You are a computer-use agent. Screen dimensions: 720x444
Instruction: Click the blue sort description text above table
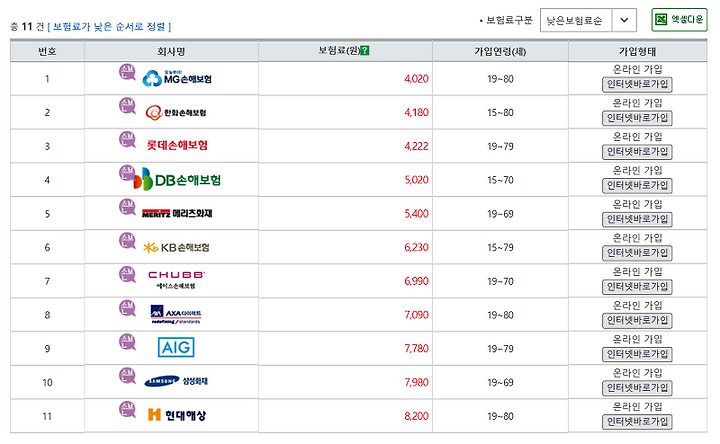[109, 27]
